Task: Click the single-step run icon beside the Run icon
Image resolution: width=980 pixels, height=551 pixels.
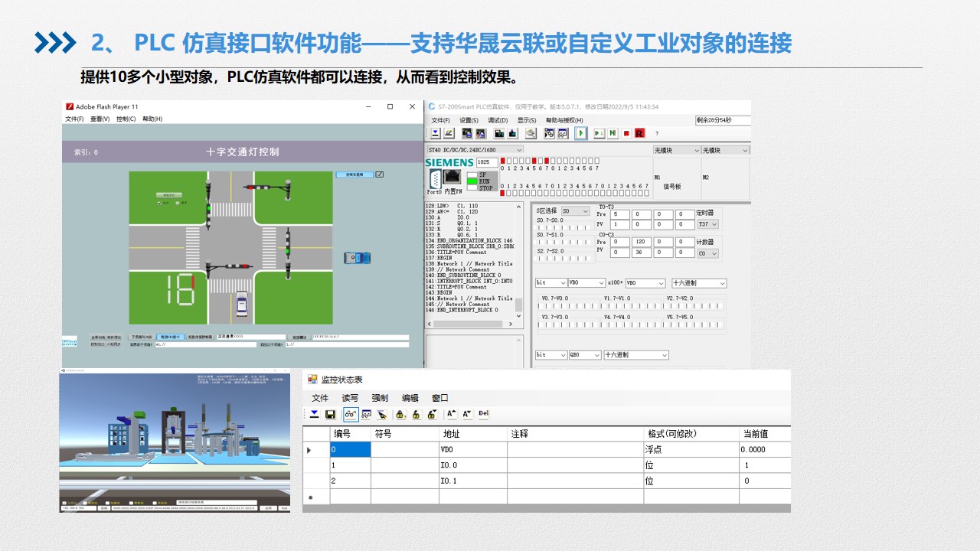Action: click(599, 133)
